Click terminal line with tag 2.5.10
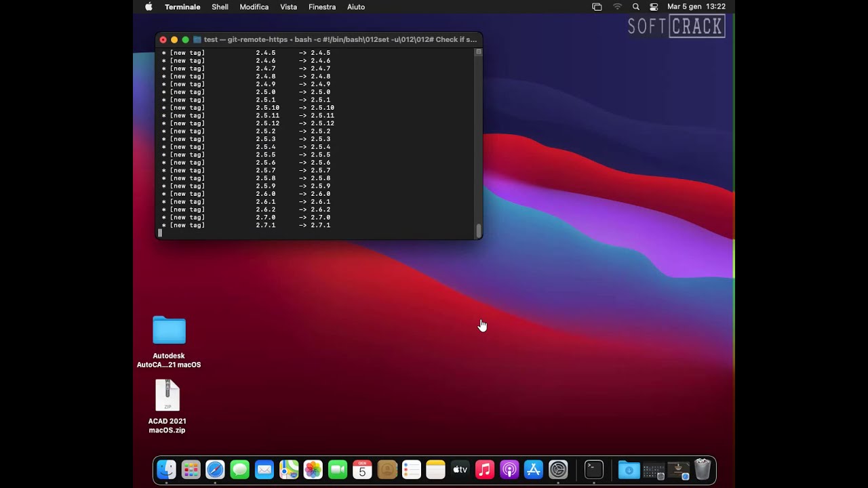 tap(248, 108)
